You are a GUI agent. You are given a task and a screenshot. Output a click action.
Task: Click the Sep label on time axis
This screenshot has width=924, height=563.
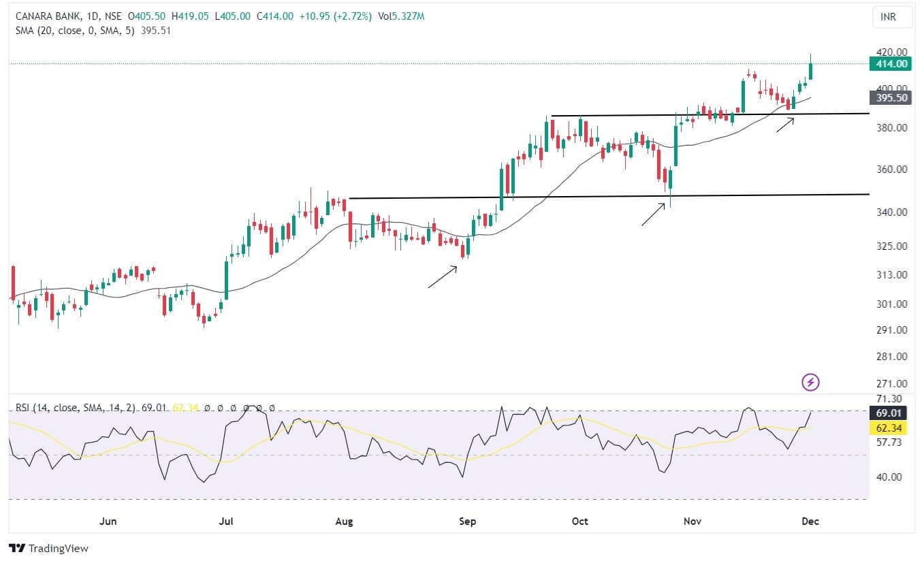pos(467,521)
